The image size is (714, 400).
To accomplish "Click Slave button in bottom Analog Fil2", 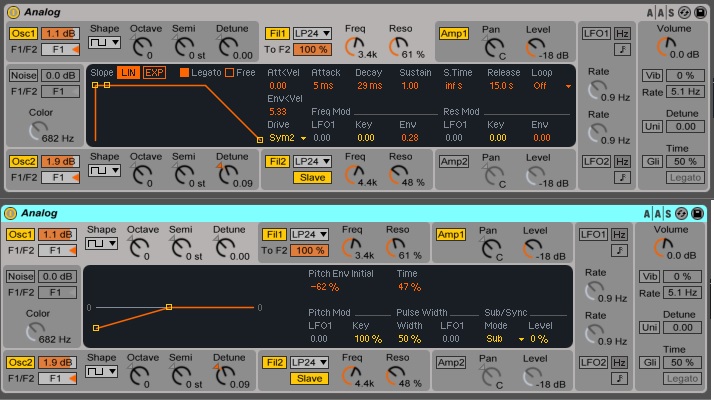I will (310, 378).
